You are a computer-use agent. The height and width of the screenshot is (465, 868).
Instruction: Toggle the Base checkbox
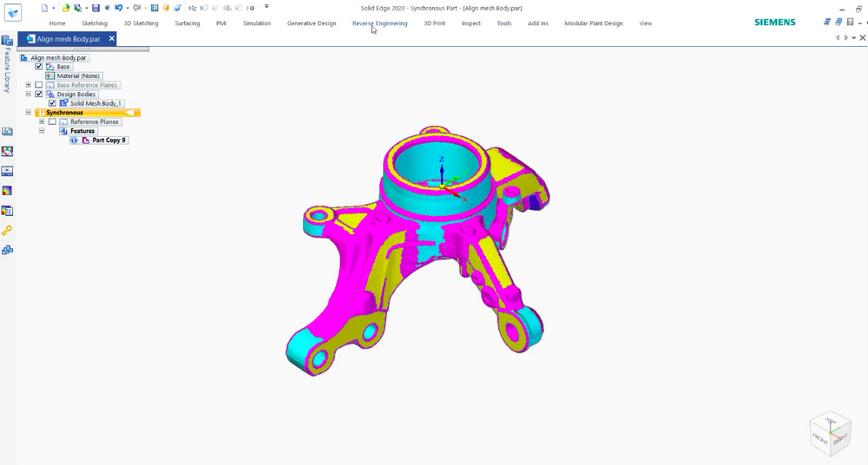click(39, 67)
